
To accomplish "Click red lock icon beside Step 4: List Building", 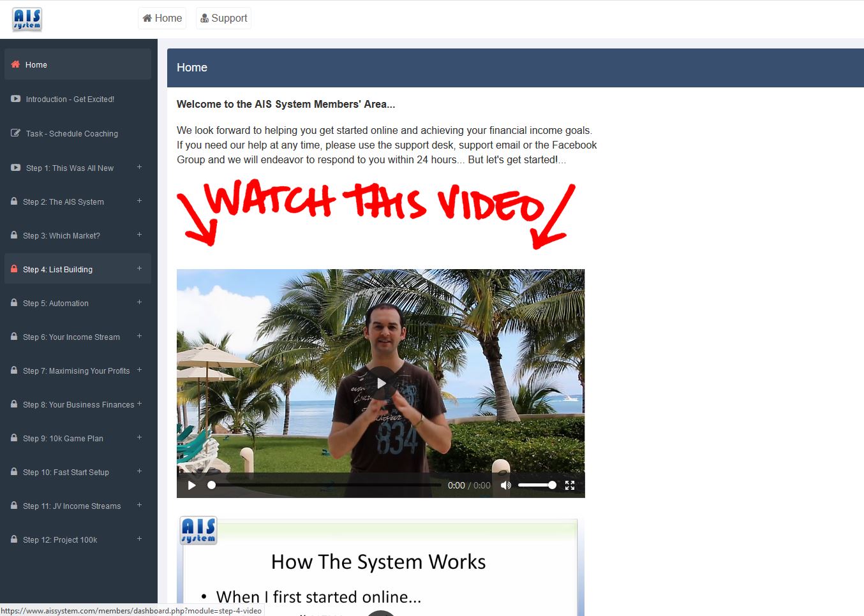I will (x=14, y=268).
